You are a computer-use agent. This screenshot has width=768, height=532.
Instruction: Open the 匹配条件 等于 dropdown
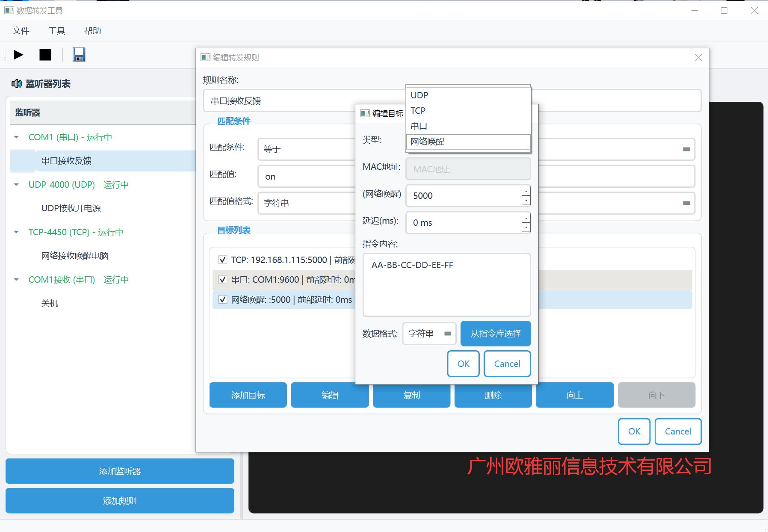coord(476,149)
